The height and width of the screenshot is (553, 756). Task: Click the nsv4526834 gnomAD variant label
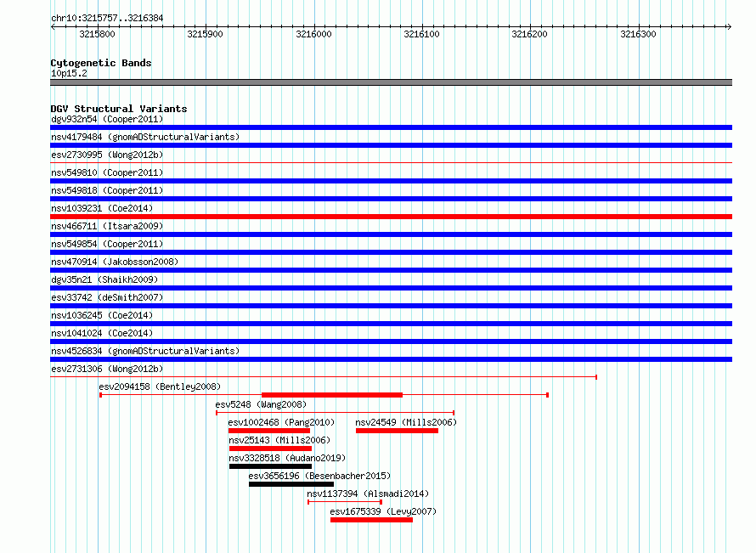[x=145, y=351]
